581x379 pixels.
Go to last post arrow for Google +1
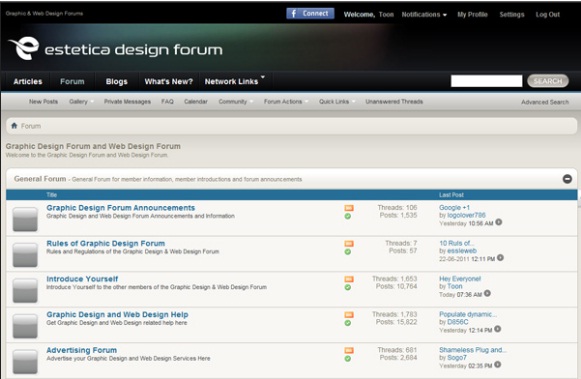point(499,222)
